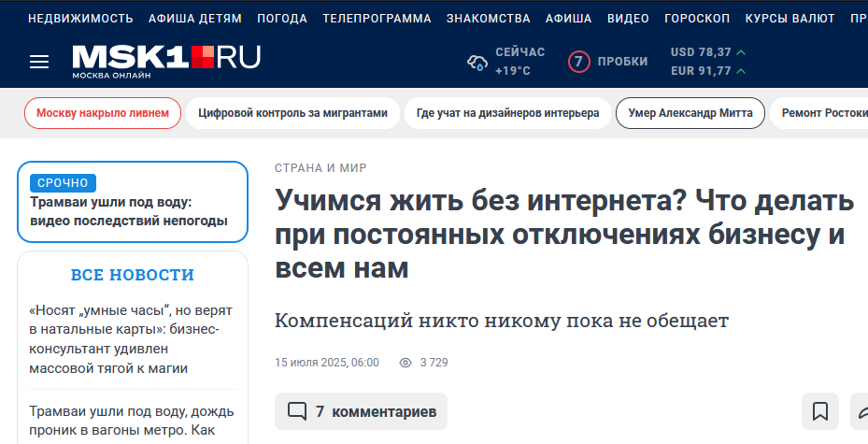The height and width of the screenshot is (444, 868).
Task: Open Недвижимость section
Action: point(80,19)
